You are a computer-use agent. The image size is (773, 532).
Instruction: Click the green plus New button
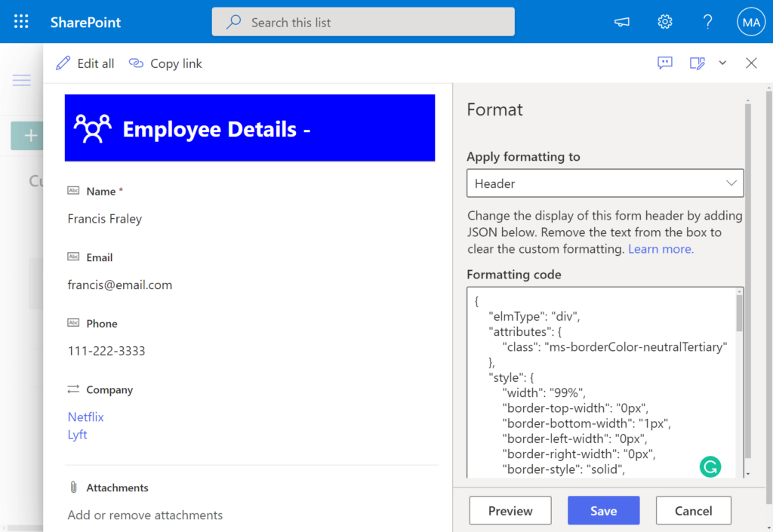pos(27,136)
